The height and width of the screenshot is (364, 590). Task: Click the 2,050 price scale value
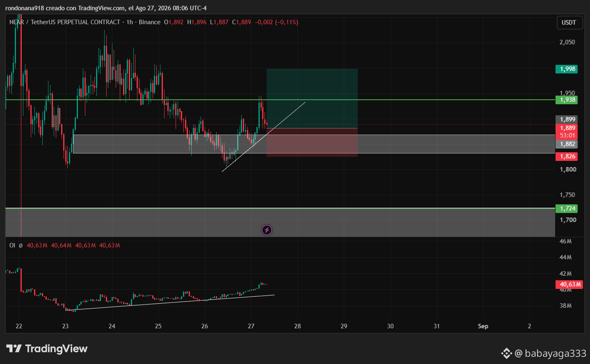tap(567, 42)
